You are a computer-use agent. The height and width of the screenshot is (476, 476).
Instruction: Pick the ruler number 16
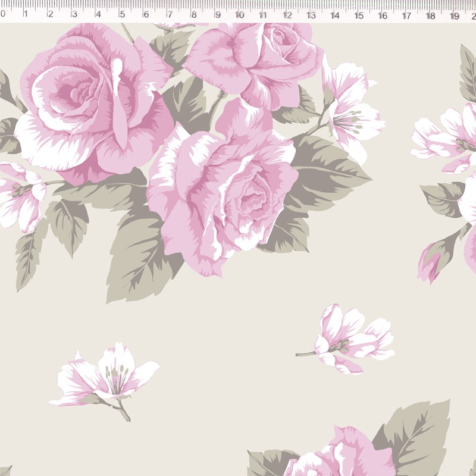(383, 15)
